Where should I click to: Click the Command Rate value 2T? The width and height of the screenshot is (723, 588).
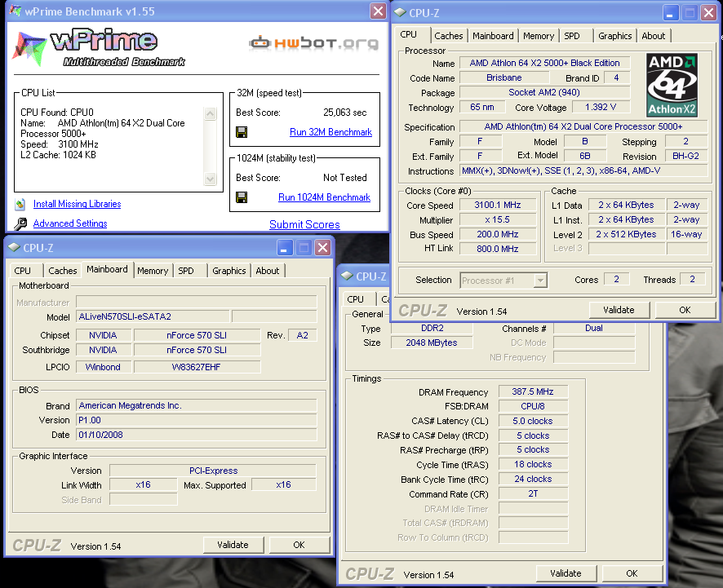click(533, 493)
